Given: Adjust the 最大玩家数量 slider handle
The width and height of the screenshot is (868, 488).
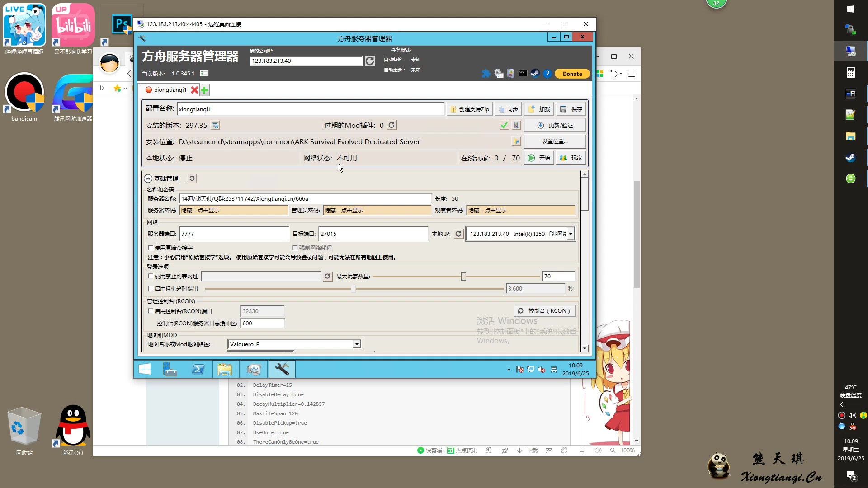Looking at the screenshot, I should click(463, 276).
